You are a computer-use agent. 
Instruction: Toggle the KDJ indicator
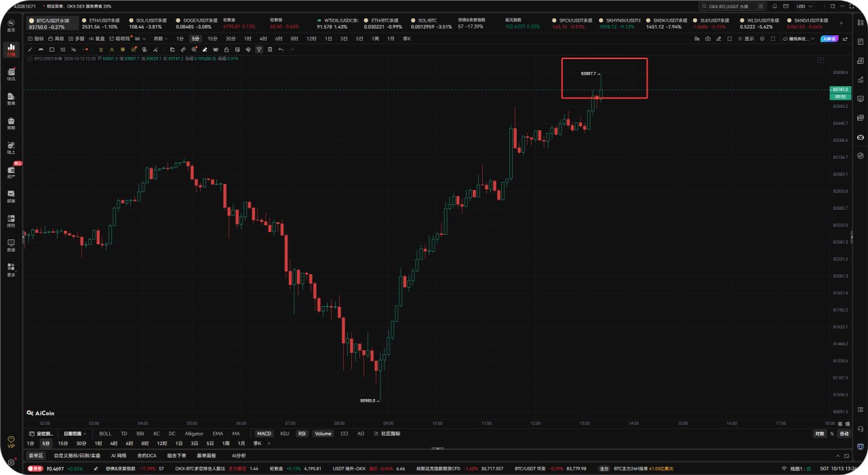click(x=285, y=433)
